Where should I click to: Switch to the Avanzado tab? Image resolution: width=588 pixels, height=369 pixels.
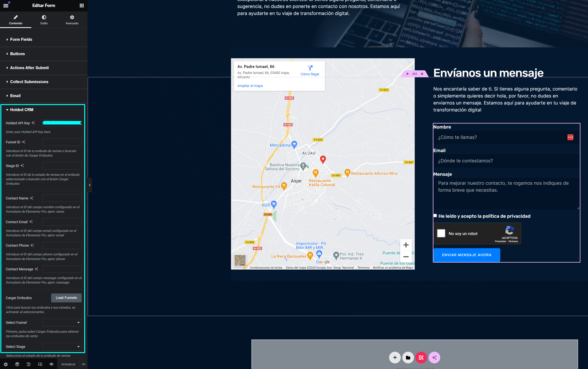click(x=72, y=19)
